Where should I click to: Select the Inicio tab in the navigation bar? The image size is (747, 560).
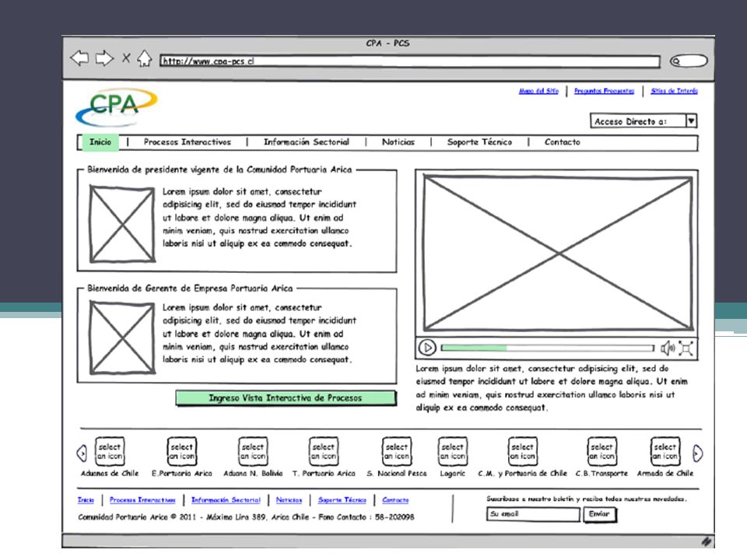(x=100, y=142)
